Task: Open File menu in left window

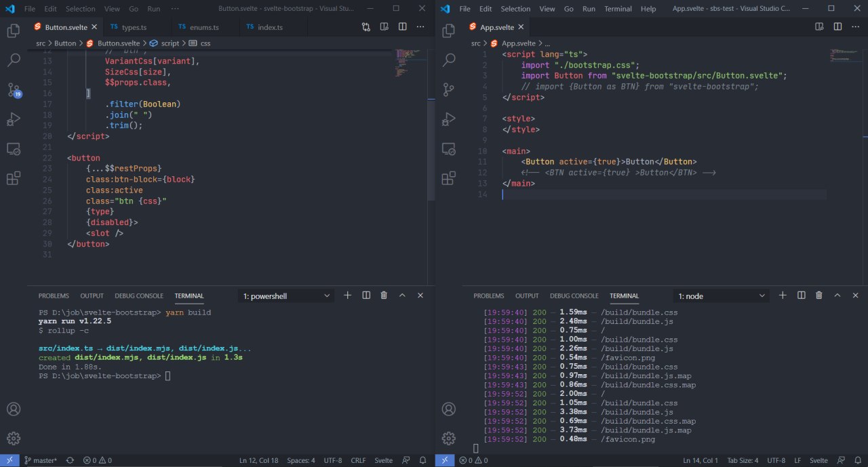Action: click(x=31, y=9)
